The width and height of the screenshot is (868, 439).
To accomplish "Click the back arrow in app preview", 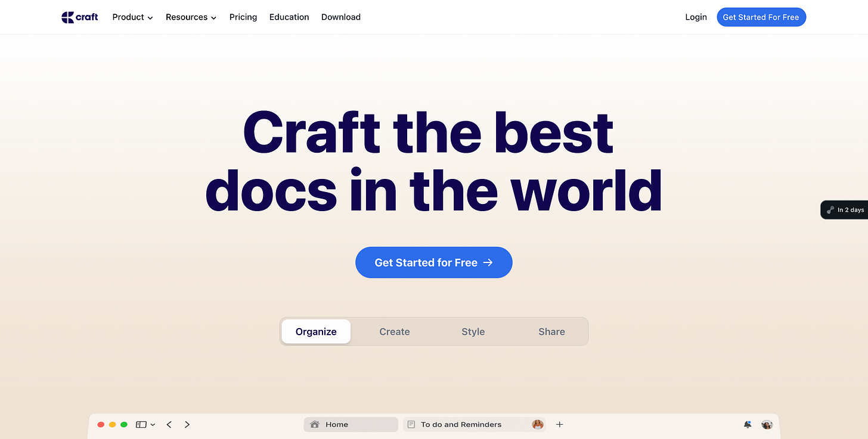I will (x=169, y=425).
